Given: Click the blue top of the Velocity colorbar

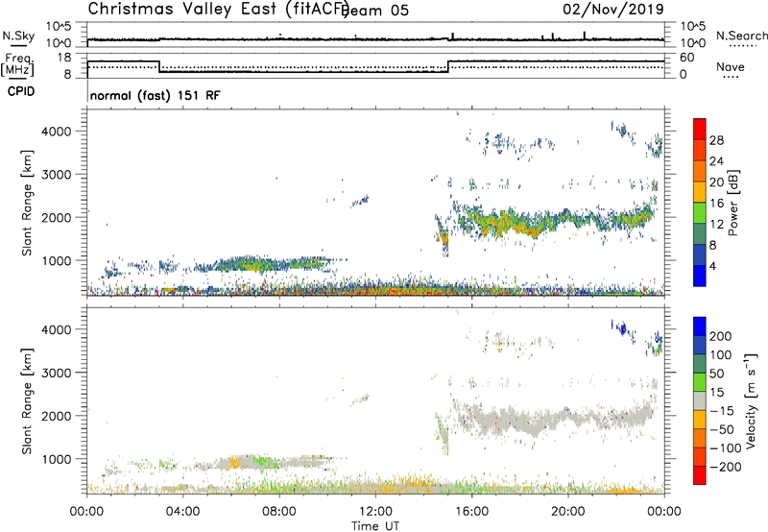Looking at the screenshot, I should pyautogui.click(x=700, y=326).
